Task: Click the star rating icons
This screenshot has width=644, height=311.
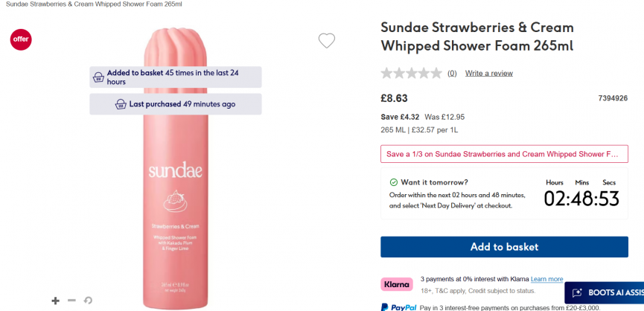Action: (411, 74)
